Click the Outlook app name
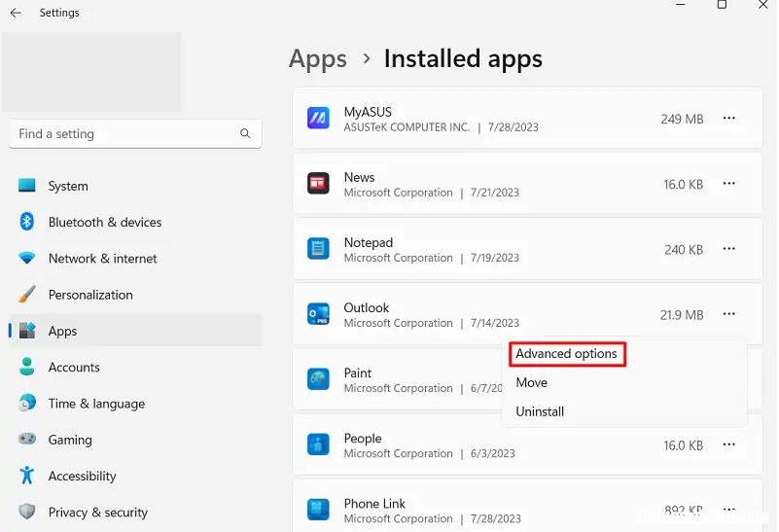This screenshot has height=532, width=779. click(366, 307)
